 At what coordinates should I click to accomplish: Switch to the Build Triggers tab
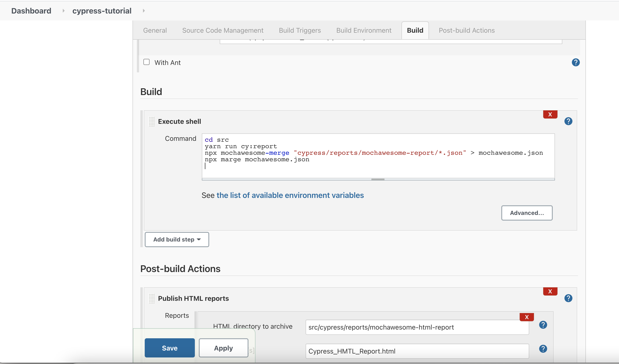tap(299, 30)
